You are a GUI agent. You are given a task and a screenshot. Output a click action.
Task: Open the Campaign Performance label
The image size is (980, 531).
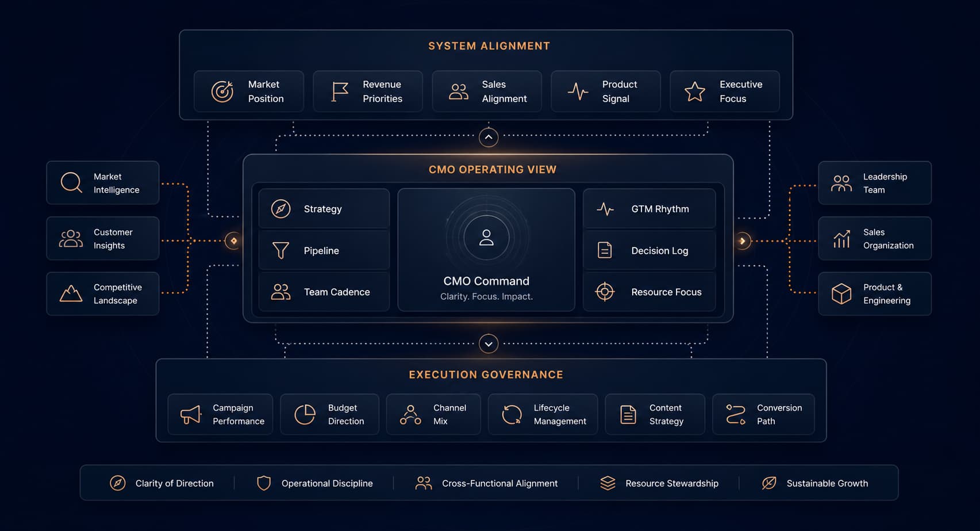[x=239, y=414]
